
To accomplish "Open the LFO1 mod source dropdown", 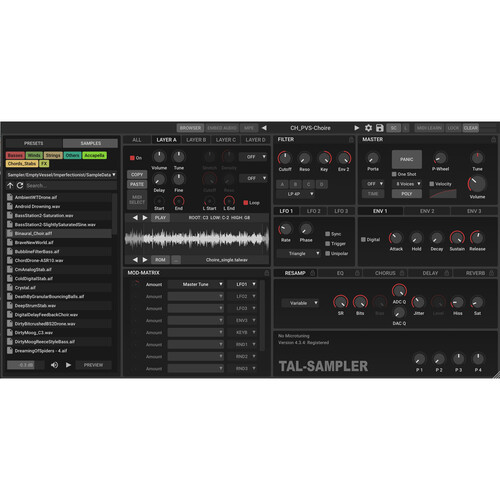I will (242, 284).
